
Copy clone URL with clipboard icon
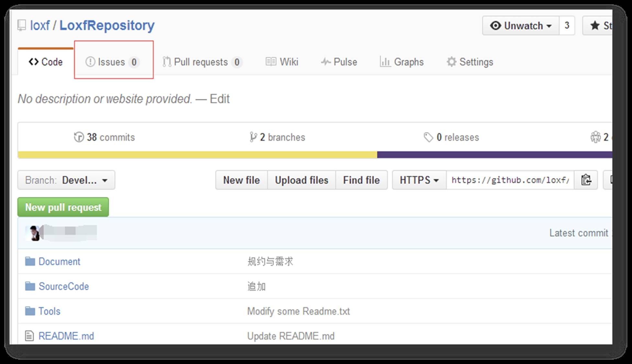[x=586, y=180]
